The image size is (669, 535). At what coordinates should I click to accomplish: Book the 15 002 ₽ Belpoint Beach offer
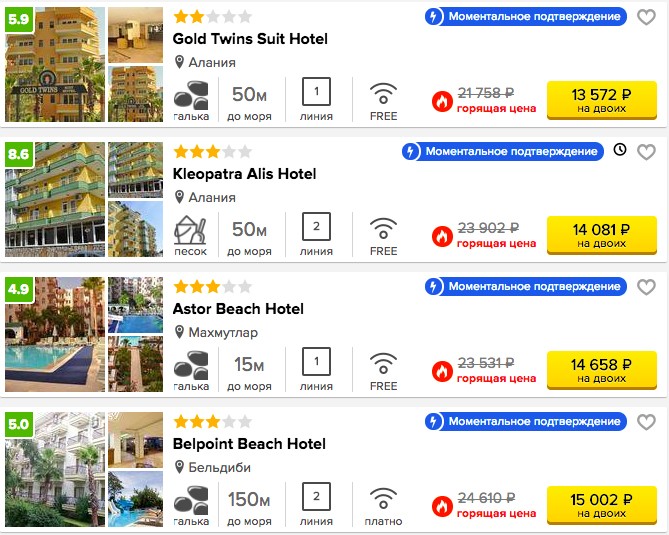click(602, 505)
